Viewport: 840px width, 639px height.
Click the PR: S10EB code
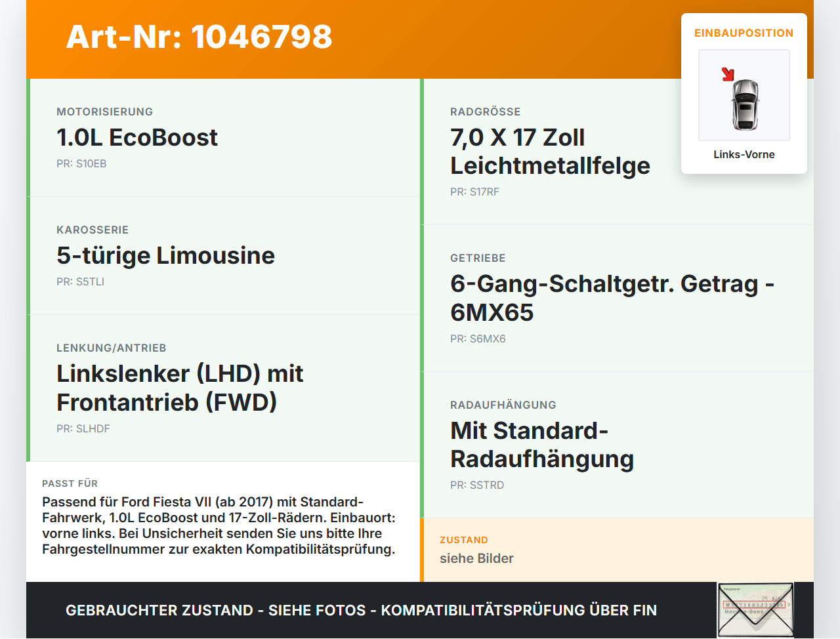click(x=81, y=163)
